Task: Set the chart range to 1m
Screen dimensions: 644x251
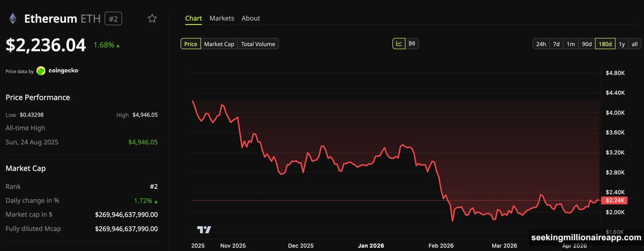Action: [x=571, y=44]
